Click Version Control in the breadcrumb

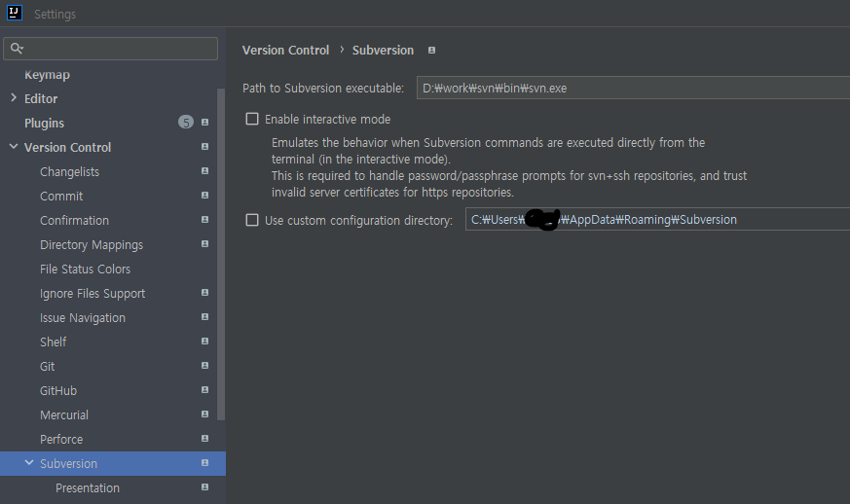285,51
